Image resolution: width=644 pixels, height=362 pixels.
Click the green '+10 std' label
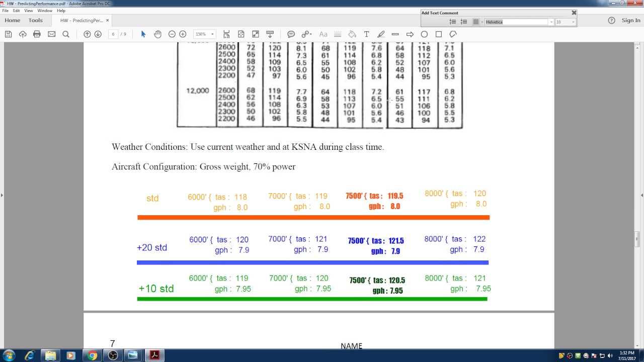click(156, 289)
